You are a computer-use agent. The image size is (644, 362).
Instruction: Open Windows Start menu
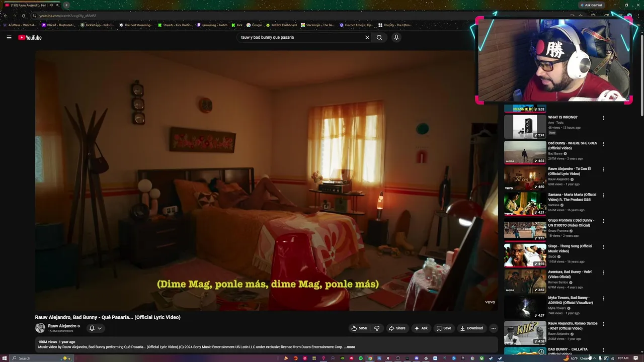point(5,358)
